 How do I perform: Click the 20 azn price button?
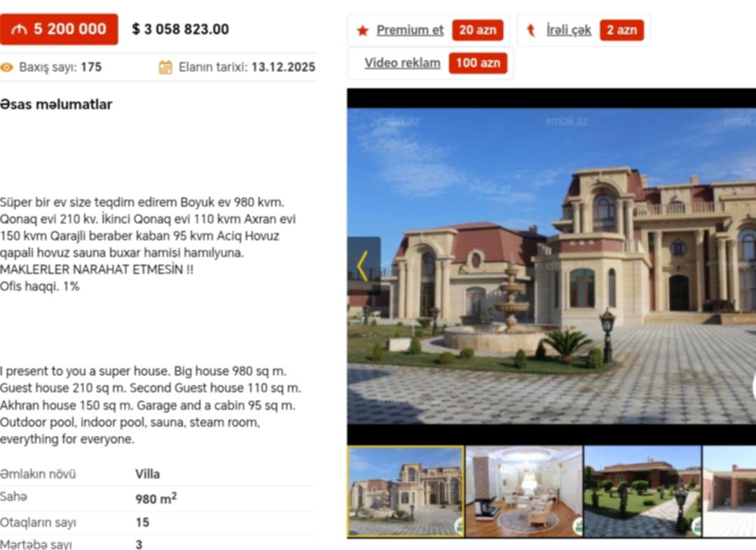click(x=477, y=30)
